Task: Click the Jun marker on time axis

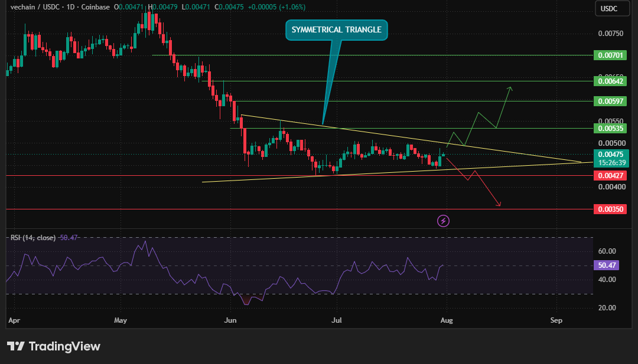Action: (230, 320)
